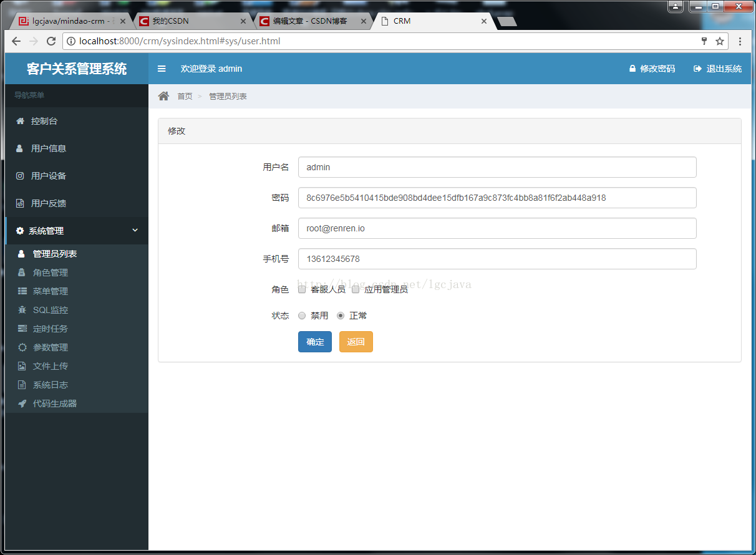
Task: Close the 编辑文章 - CSDN博客 tab
Action: pyautogui.click(x=365, y=21)
